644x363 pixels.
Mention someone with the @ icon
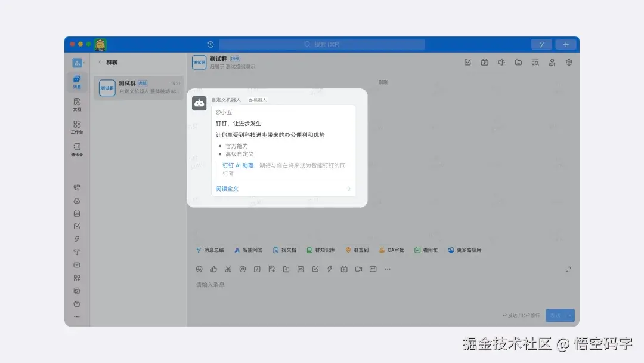242,269
